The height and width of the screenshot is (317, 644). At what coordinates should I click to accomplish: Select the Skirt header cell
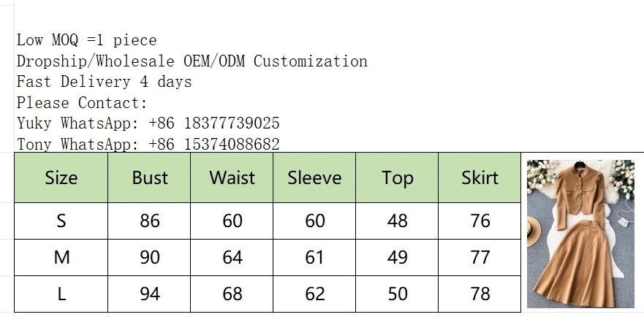[x=480, y=177]
